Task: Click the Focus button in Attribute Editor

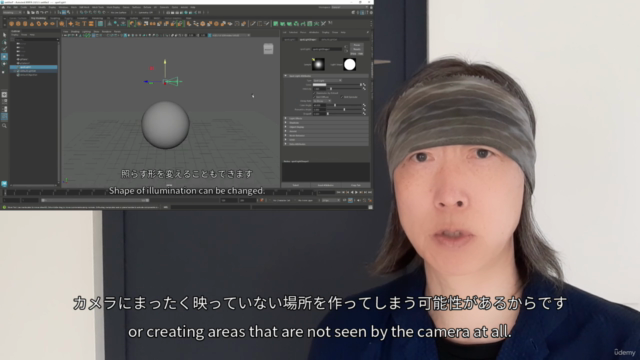Action: point(357,45)
